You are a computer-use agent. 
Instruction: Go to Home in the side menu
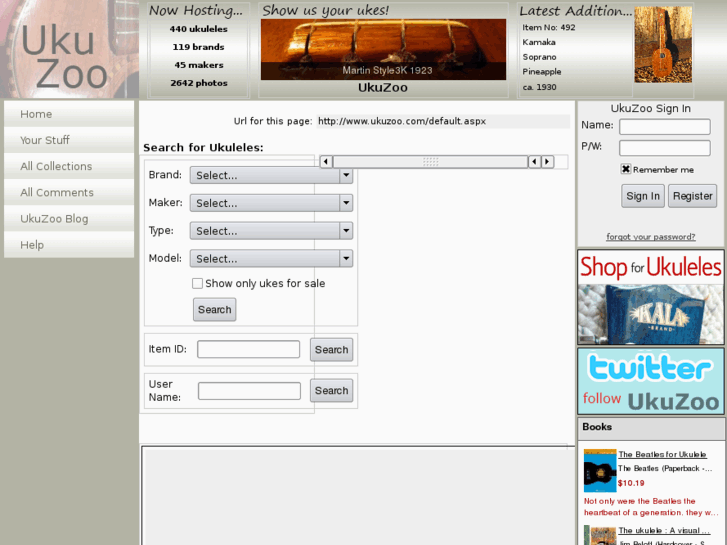point(69,114)
